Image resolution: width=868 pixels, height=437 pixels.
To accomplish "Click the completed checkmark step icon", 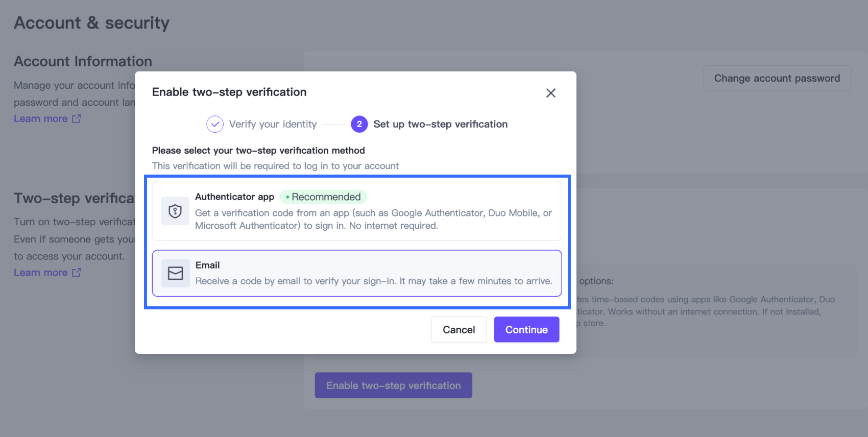I will (215, 124).
